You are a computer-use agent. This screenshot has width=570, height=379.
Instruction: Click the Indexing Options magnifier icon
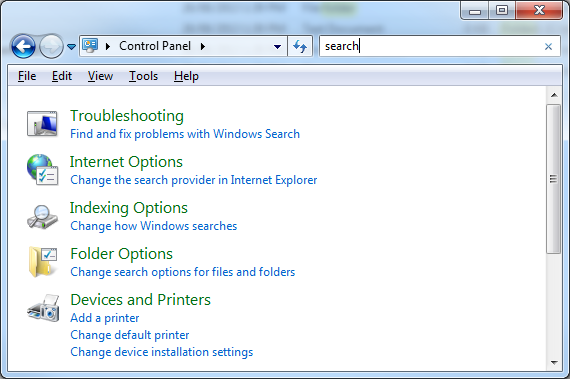click(42, 217)
